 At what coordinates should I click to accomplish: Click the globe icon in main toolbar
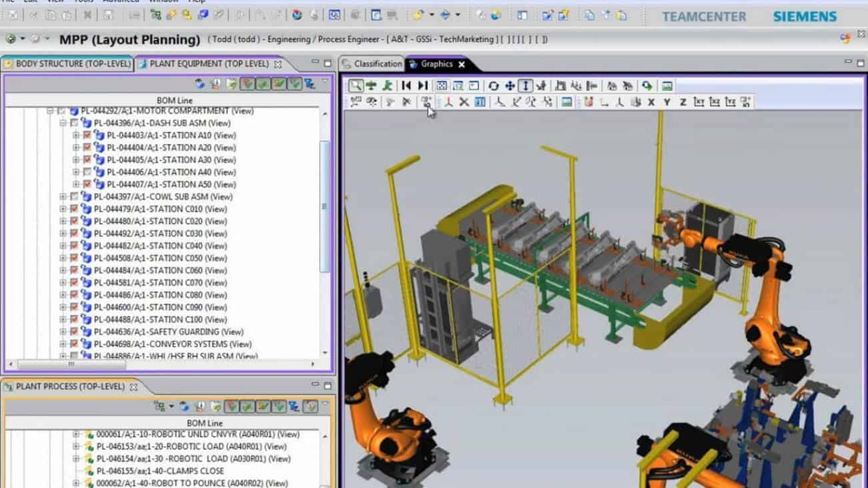click(x=297, y=15)
